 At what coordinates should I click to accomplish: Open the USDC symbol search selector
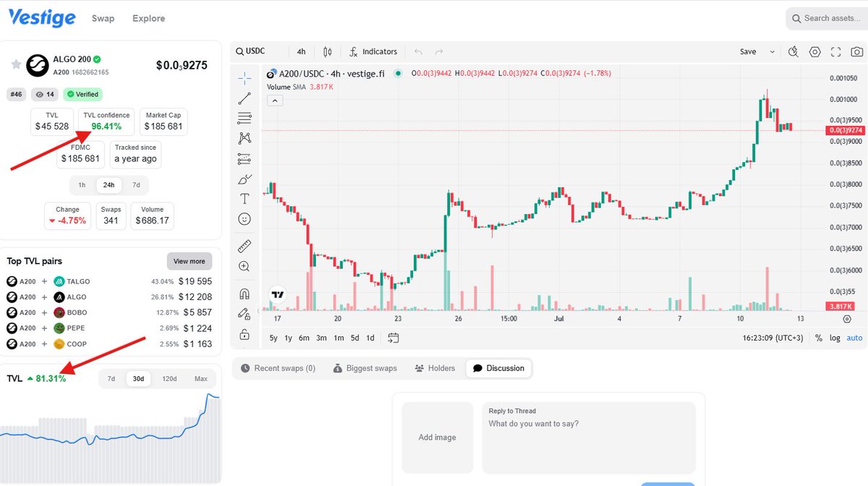(x=251, y=51)
